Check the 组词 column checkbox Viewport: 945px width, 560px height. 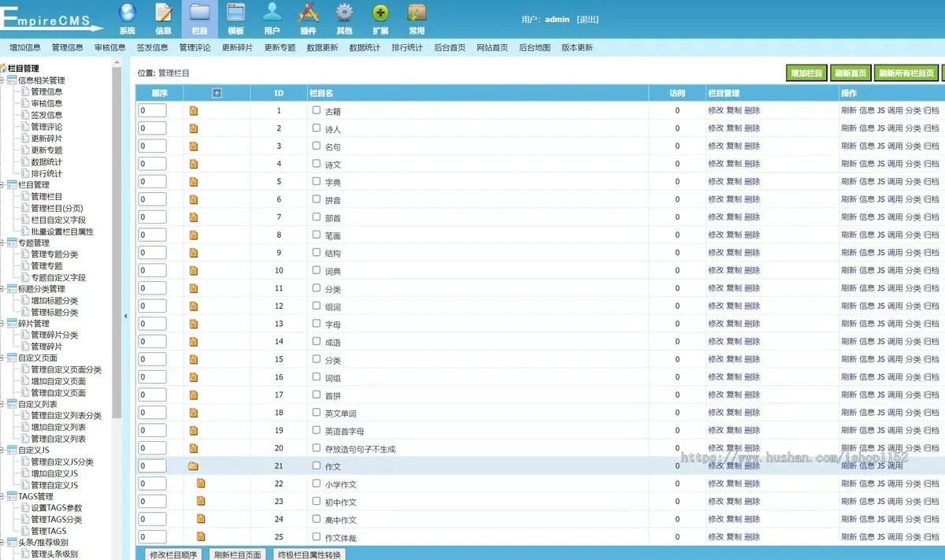[317, 306]
